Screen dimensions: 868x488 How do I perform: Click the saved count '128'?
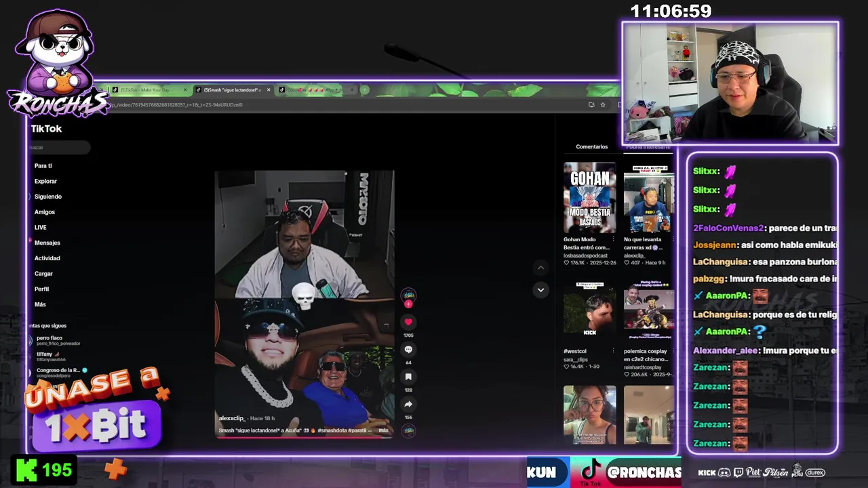point(408,390)
